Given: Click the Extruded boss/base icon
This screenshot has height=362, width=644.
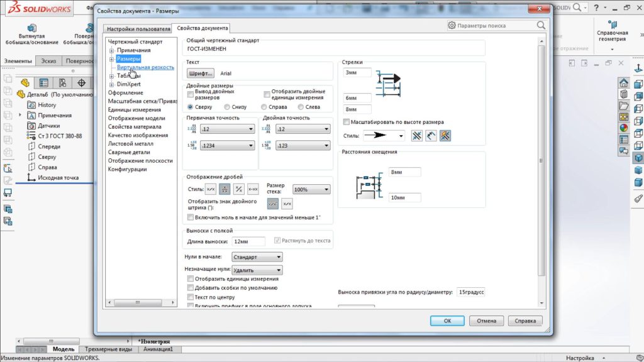Looking at the screenshot, I should click(x=31, y=28).
